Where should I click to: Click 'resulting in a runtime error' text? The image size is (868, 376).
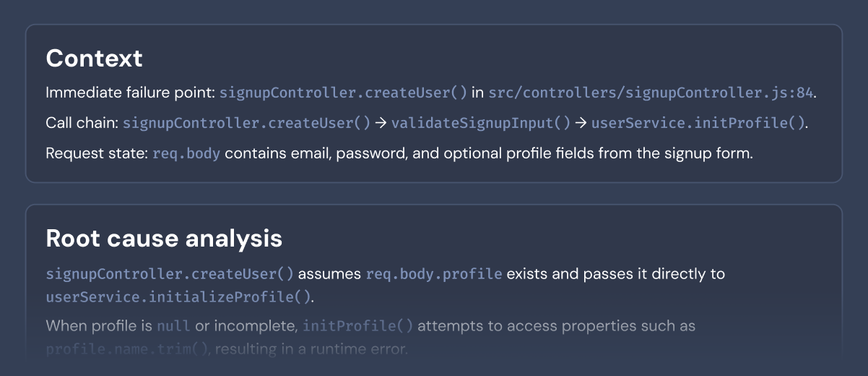(312, 350)
